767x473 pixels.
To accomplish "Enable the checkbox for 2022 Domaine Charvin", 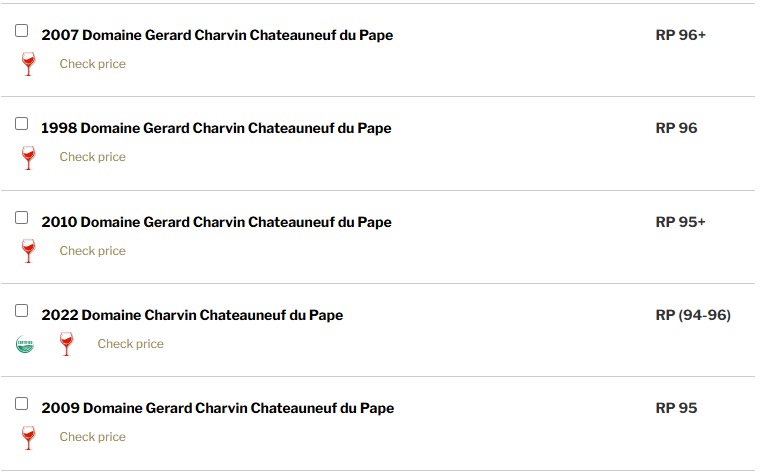I will (22, 310).
